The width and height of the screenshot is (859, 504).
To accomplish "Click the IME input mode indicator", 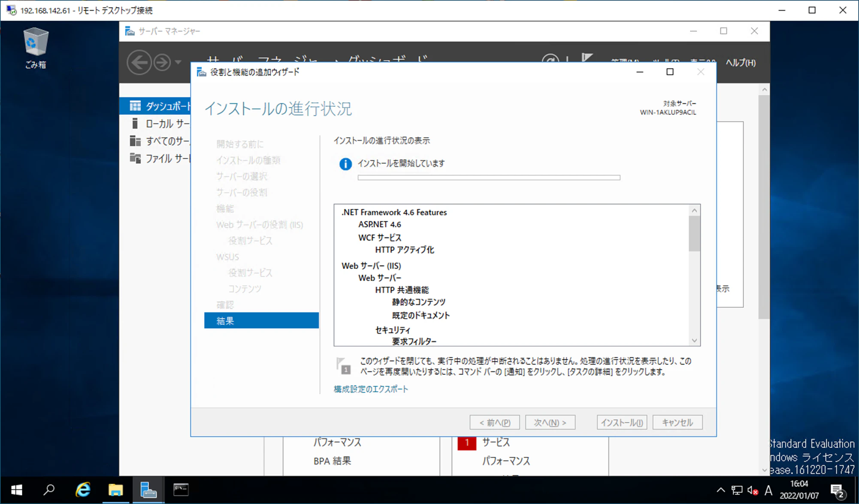I will pos(768,490).
